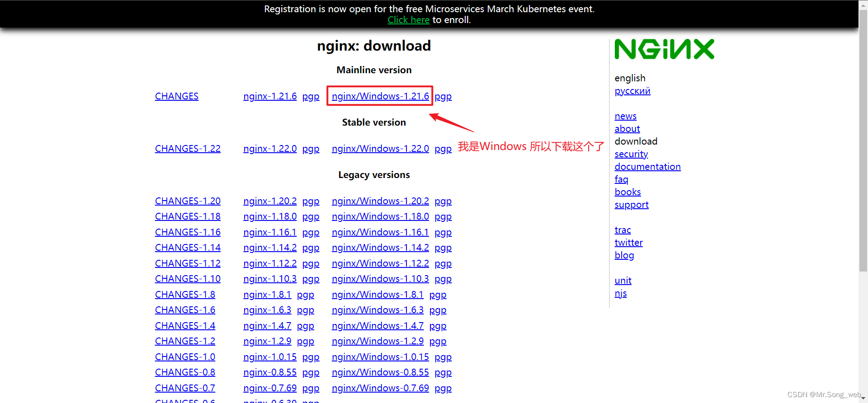Download nginx/Windows-1.22.0
Image resolution: width=868 pixels, height=403 pixels.
[380, 149]
